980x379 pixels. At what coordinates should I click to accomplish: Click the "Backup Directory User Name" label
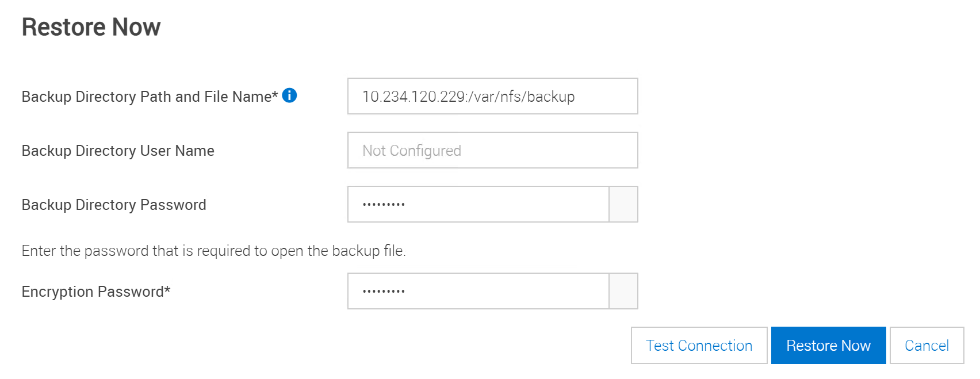tap(118, 151)
